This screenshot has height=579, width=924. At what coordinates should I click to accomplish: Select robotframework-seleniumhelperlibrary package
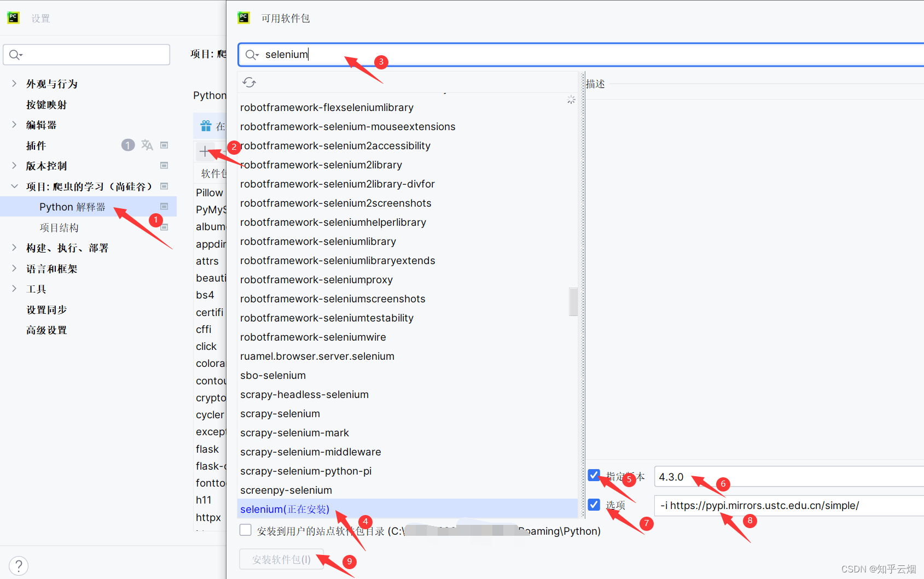[333, 222]
